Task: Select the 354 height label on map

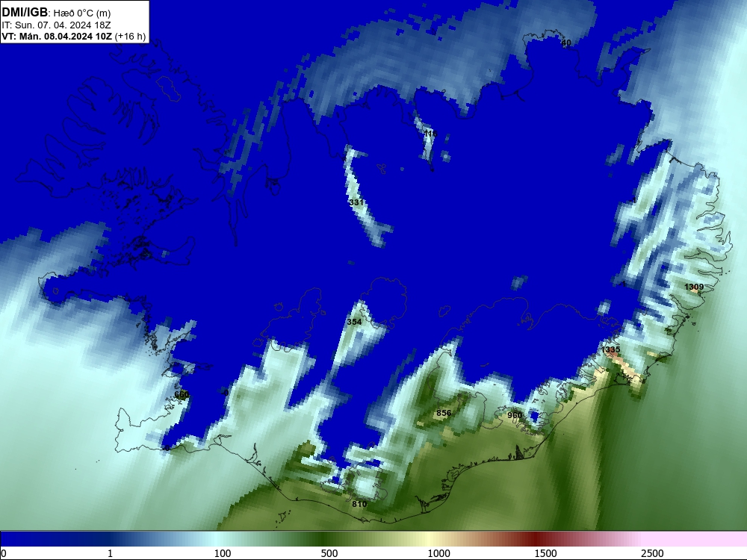Action: 354,322
